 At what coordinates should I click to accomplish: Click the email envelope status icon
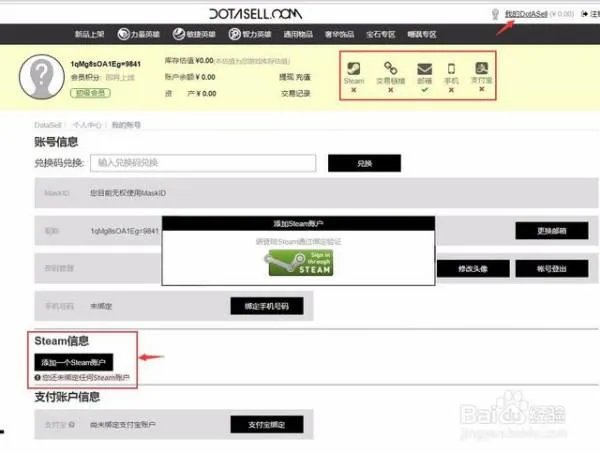[424, 69]
